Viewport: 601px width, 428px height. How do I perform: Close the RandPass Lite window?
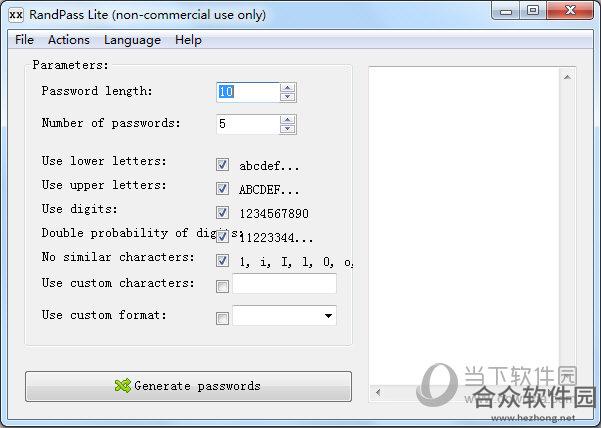tap(570, 11)
